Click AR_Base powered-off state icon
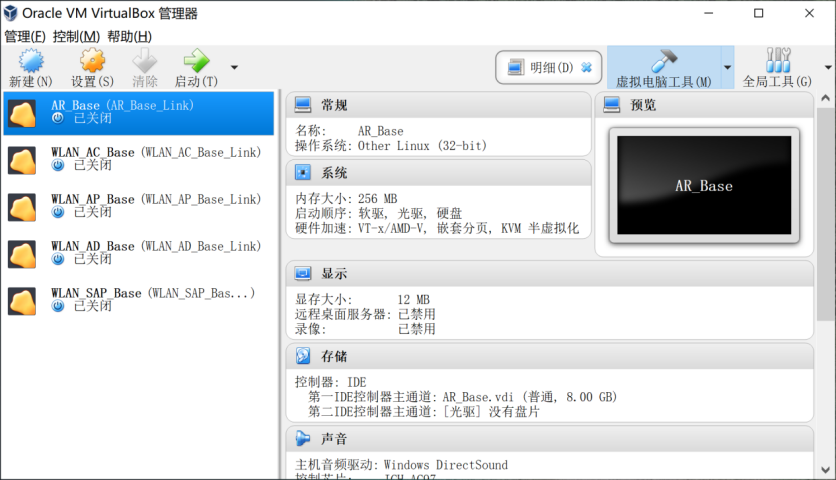The width and height of the screenshot is (836, 480). (x=58, y=118)
